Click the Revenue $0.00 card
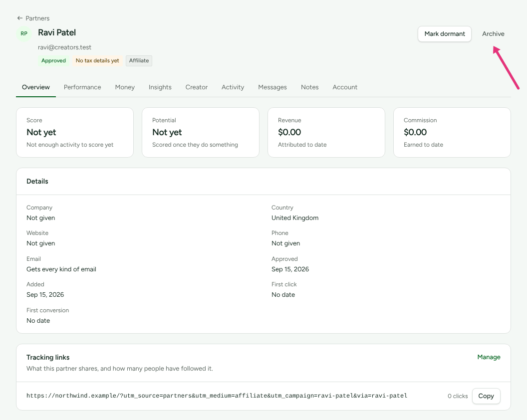Image resolution: width=527 pixels, height=420 pixels. (x=326, y=132)
